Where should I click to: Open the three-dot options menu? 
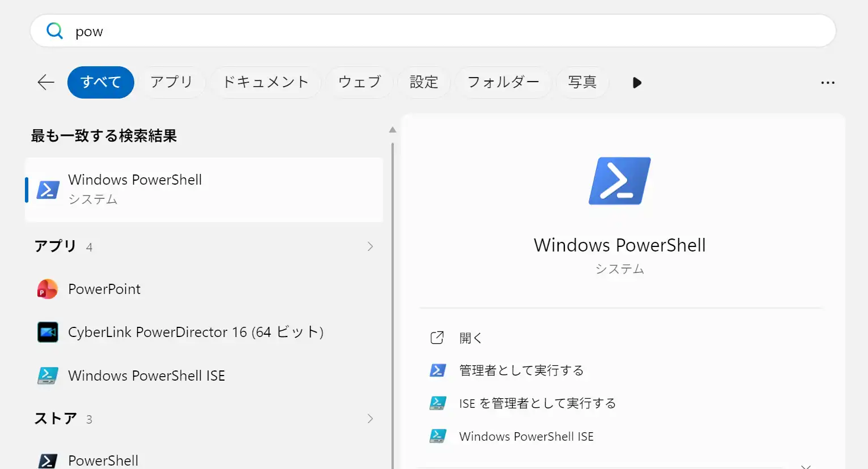(828, 83)
